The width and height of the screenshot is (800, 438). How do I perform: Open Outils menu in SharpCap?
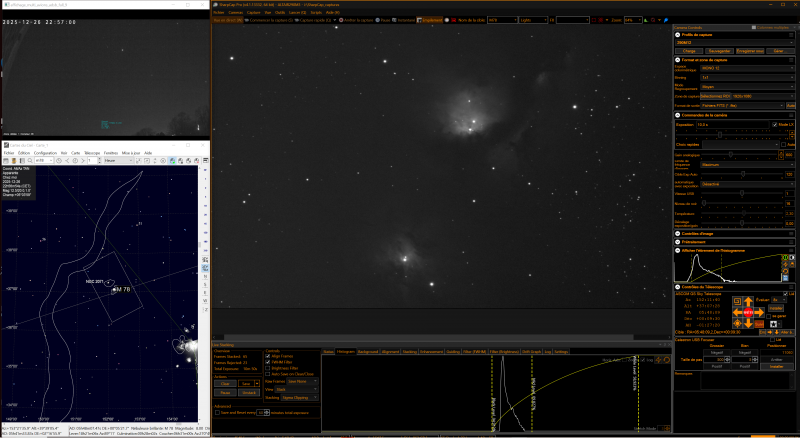point(280,12)
